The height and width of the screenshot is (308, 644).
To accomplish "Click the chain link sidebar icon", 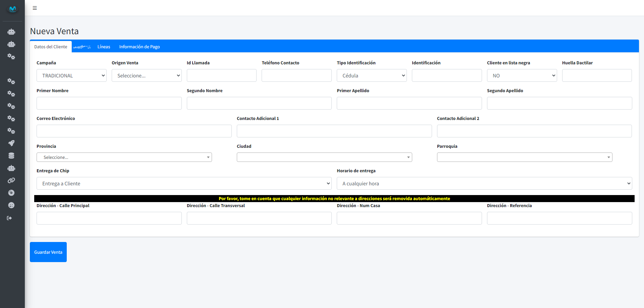I will click(x=11, y=180).
